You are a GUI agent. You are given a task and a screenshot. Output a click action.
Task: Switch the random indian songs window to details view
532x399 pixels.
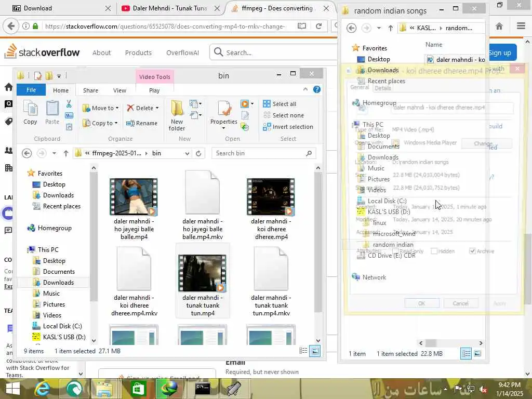point(466,353)
